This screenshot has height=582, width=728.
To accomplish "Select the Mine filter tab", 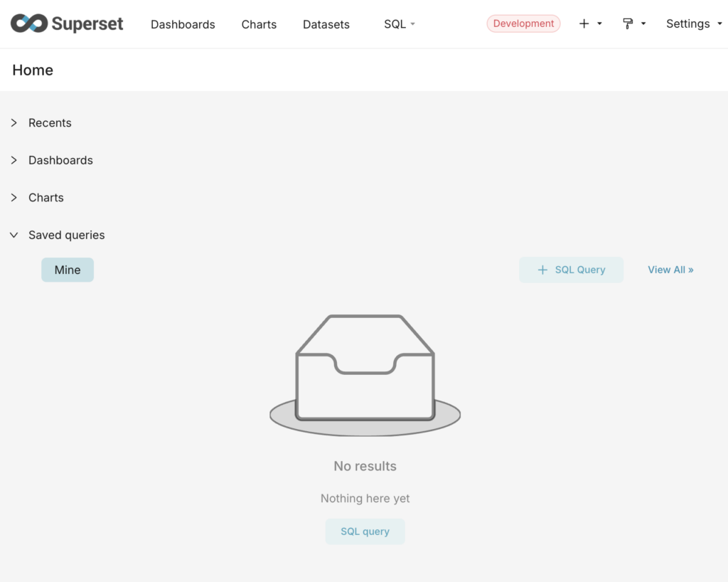I will 68,270.
